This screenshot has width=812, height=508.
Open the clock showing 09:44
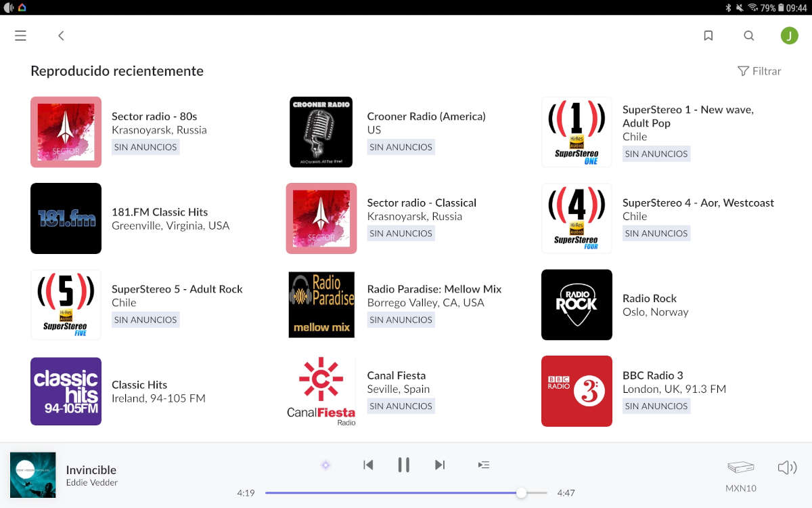[x=796, y=7]
